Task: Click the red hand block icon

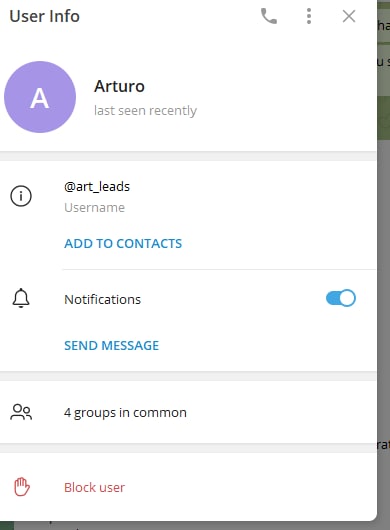Action: pos(22,487)
